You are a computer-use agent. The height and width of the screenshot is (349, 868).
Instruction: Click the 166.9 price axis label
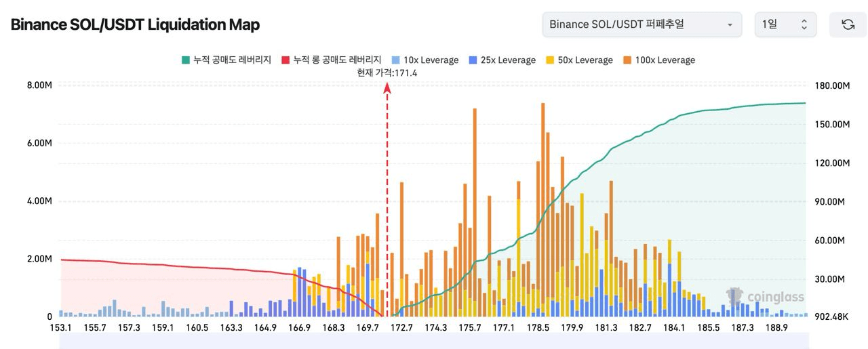[299, 328]
